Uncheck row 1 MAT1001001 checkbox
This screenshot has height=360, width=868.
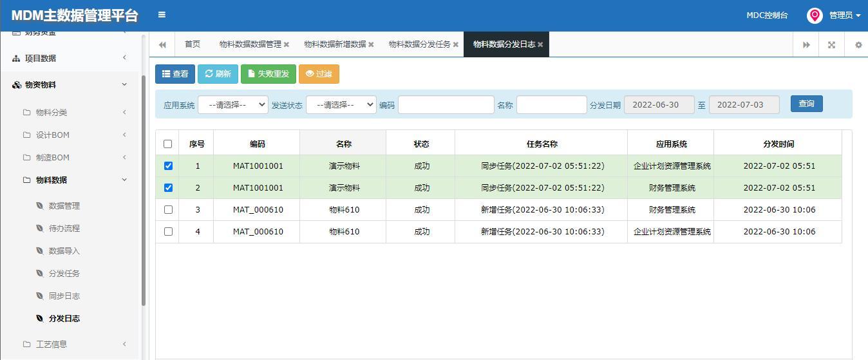[x=168, y=166]
